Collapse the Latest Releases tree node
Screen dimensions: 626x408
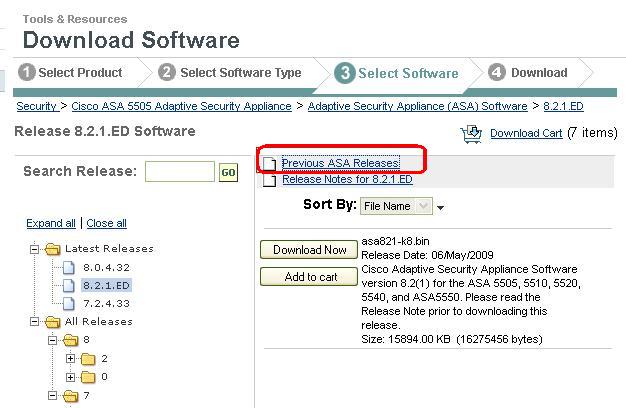click(35, 250)
